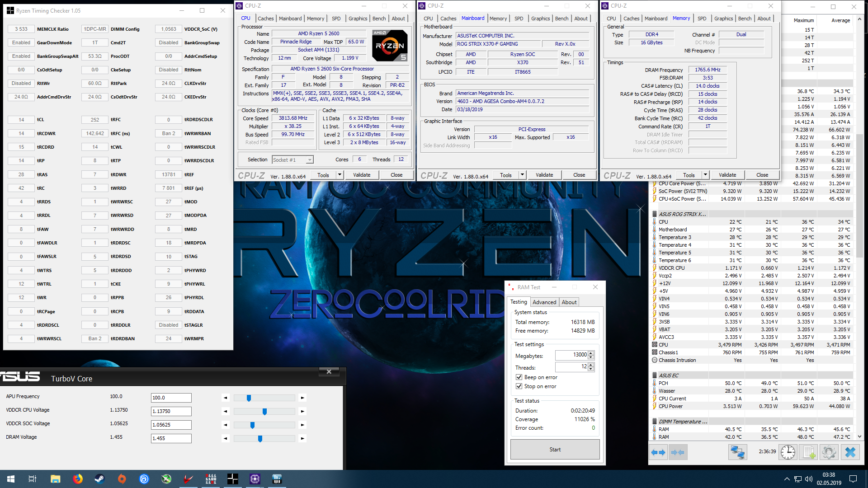Switch to HWiNFO taskbar icon
The height and width of the screenshot is (488, 868).
pos(277,479)
